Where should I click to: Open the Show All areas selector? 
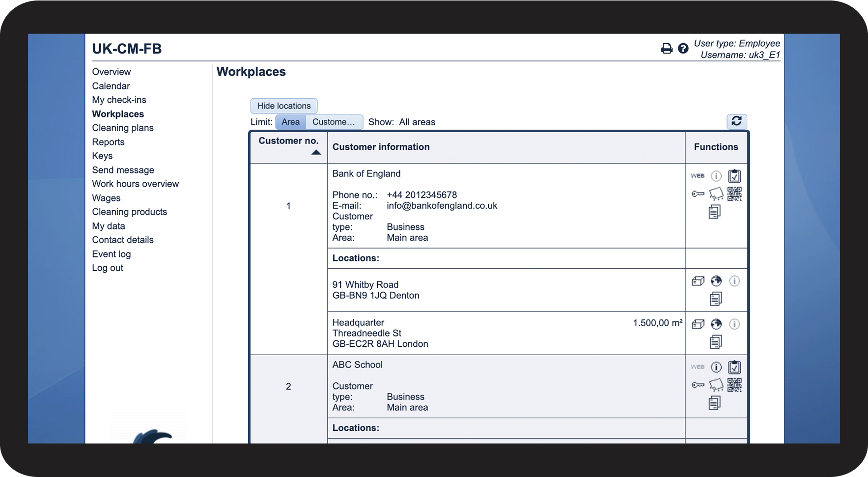[x=417, y=122]
